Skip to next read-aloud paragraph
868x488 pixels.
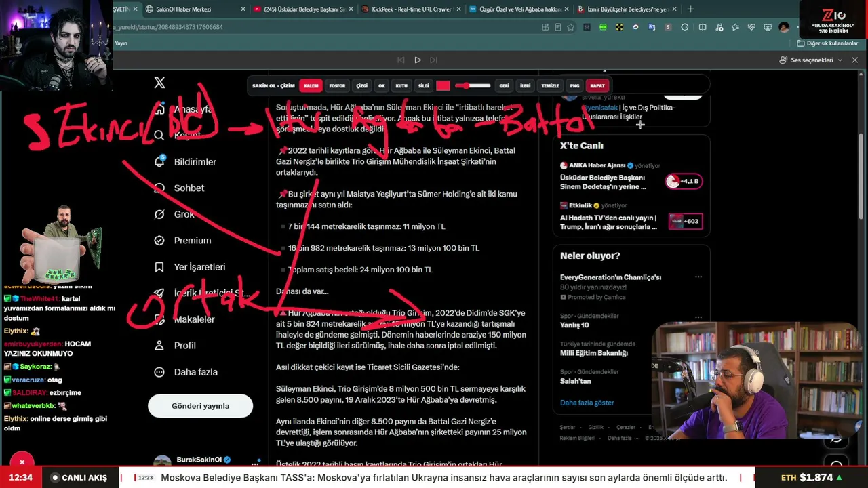pyautogui.click(x=434, y=60)
